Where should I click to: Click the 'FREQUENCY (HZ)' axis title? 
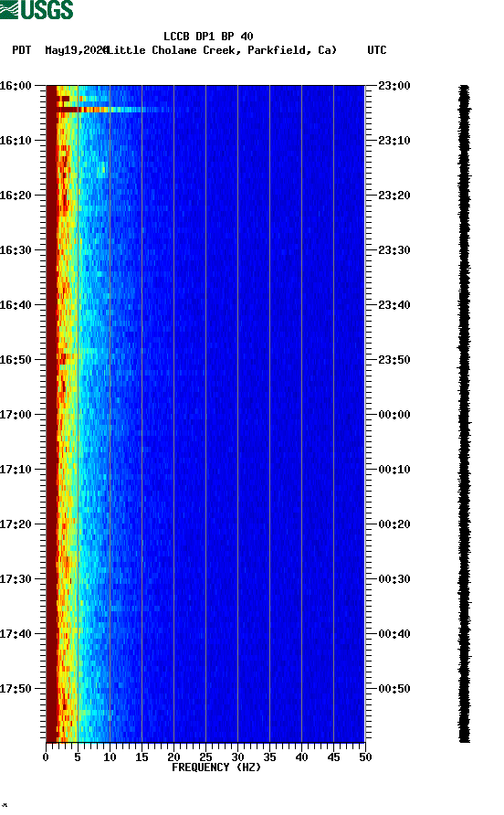pos(216,767)
